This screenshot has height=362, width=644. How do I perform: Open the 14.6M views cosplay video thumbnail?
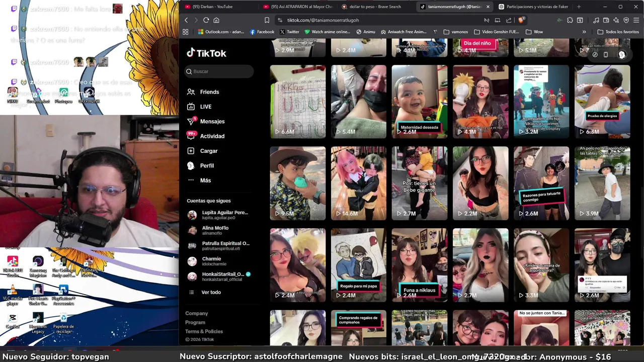point(358,184)
